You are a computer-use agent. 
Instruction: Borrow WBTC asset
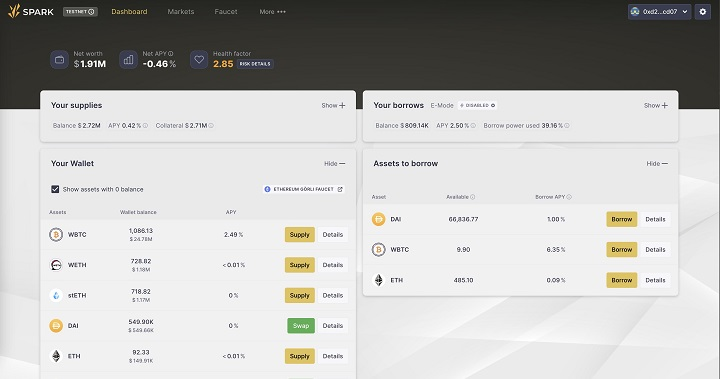pyautogui.click(x=622, y=249)
